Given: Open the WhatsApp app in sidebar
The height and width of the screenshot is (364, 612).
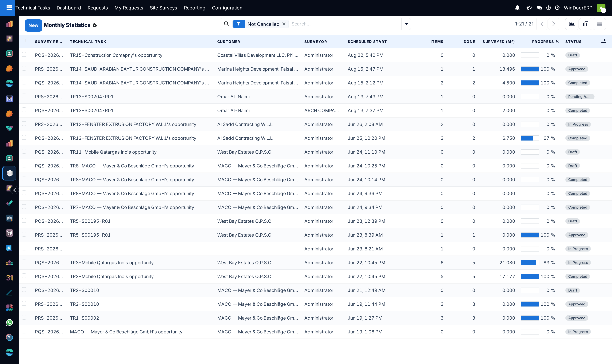Looking at the screenshot, I should 9,322.
